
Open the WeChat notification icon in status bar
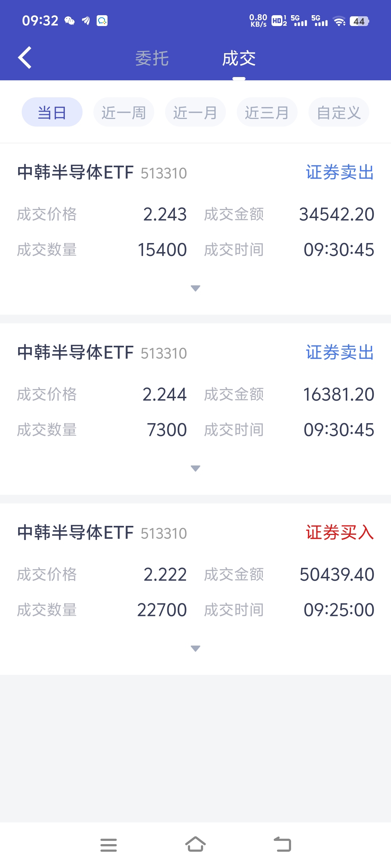coord(70,21)
